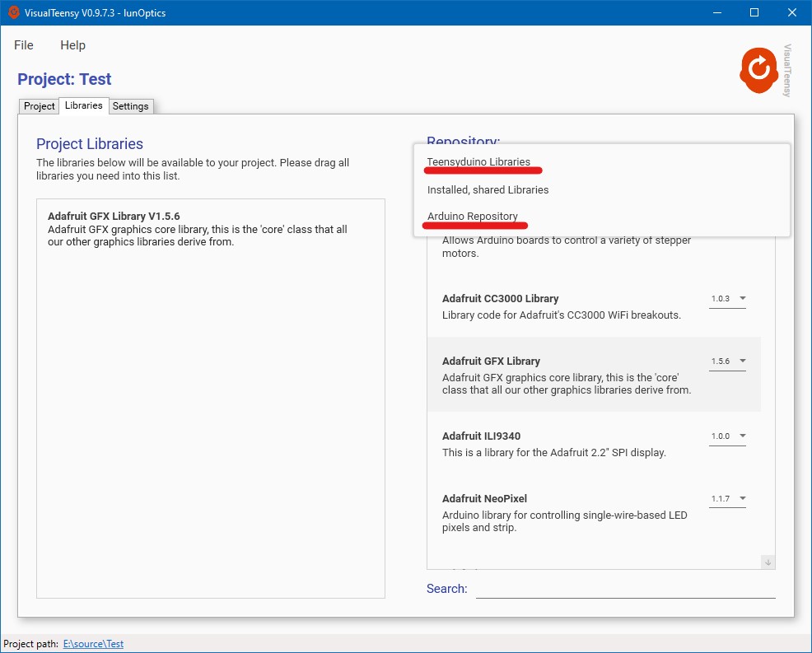Screen dimensions: 812x653
Task: Open version dropdown for Adafruit GFX Library
Action: [x=728, y=361]
